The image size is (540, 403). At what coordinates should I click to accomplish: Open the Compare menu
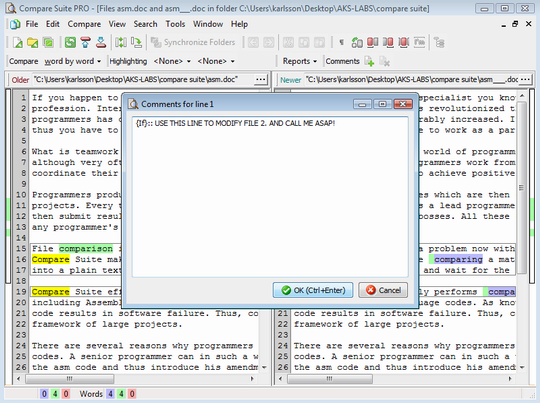point(84,24)
